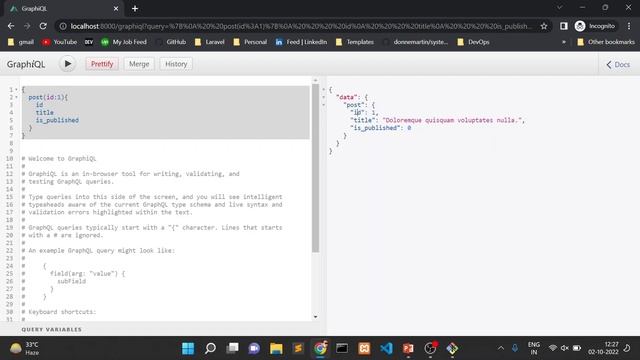Open the My Job Feed bookmark
Viewport: 640px width, 360px height.
124,42
